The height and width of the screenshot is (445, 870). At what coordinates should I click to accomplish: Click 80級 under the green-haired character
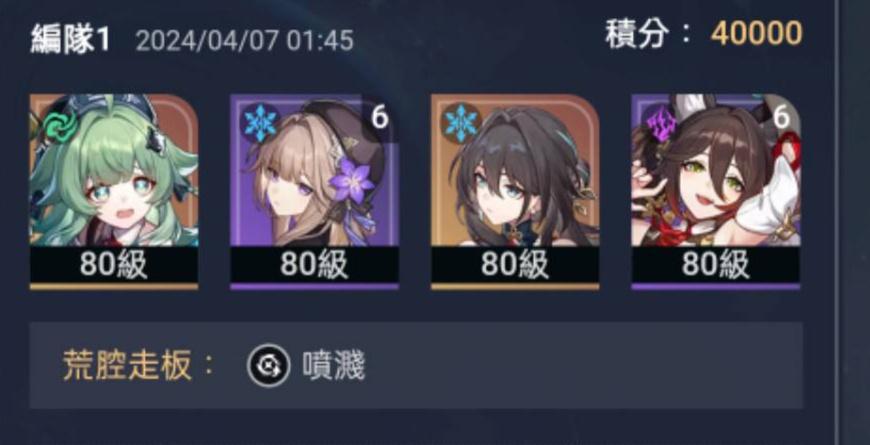114,265
